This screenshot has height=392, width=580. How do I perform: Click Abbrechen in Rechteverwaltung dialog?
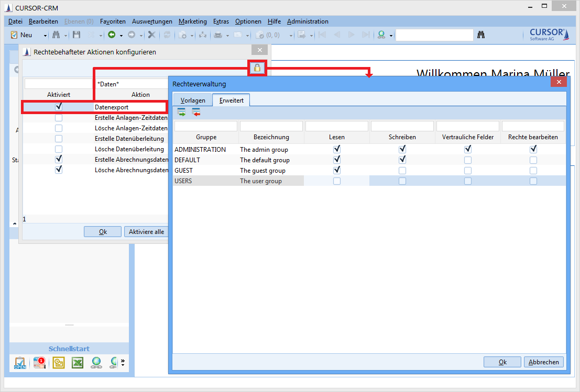544,362
